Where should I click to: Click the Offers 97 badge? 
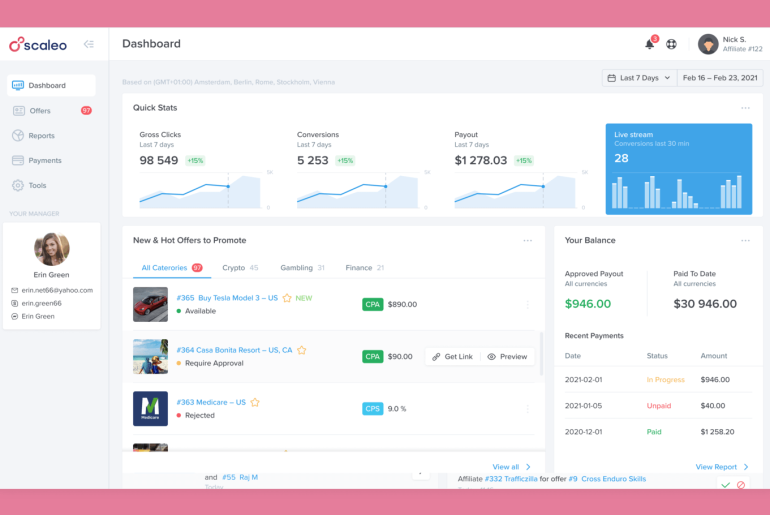[x=86, y=110]
